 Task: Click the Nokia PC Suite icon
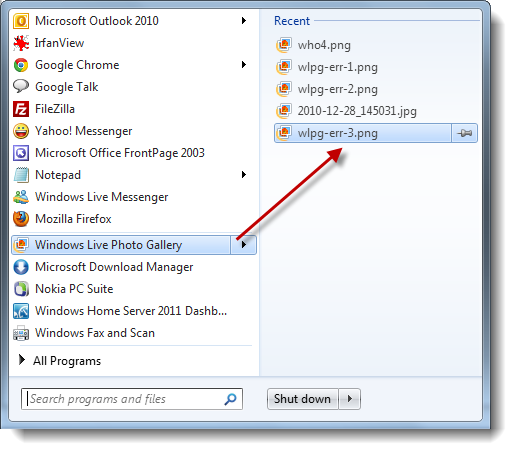tap(21, 289)
